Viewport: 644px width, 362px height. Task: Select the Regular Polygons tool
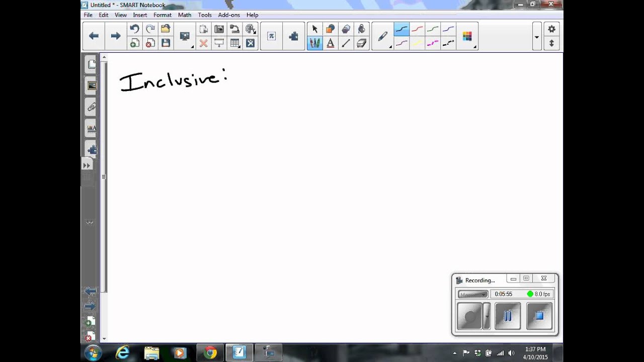[346, 29]
